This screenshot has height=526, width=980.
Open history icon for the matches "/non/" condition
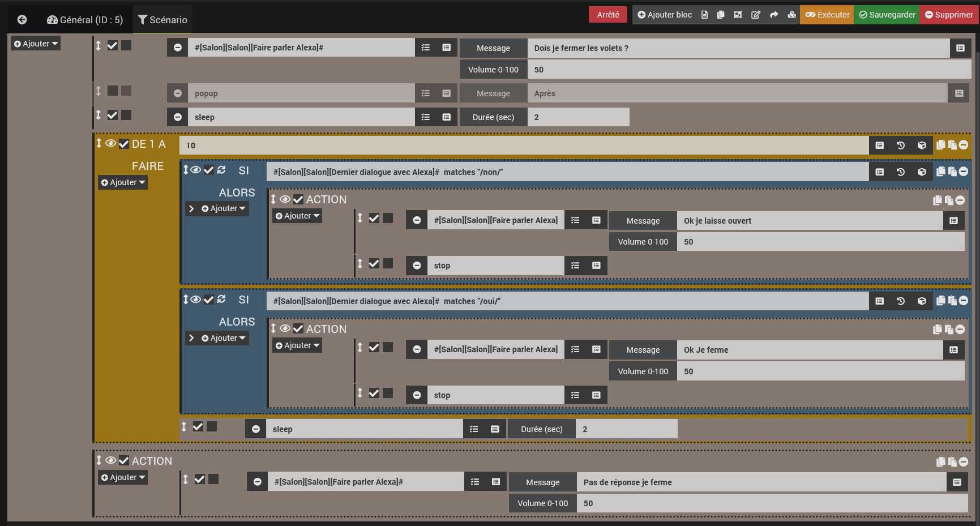900,172
